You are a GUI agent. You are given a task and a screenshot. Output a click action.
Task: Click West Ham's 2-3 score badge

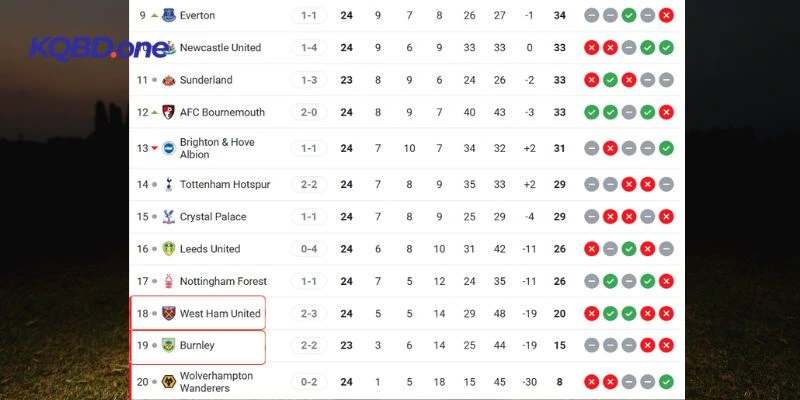pyautogui.click(x=307, y=314)
